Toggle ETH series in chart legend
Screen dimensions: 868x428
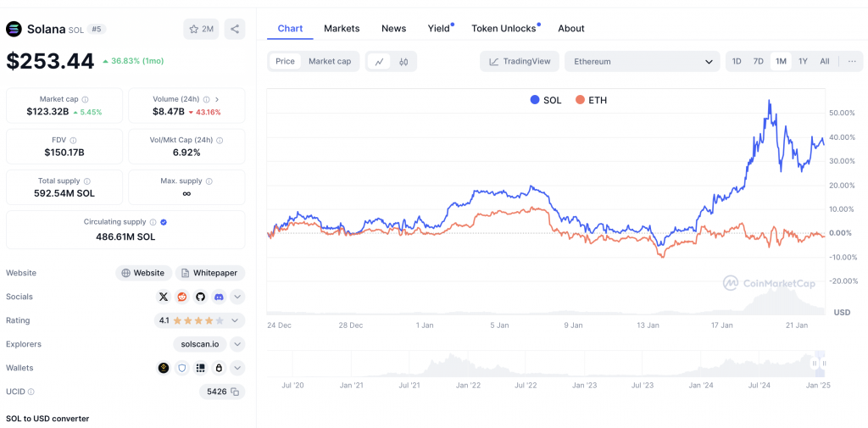coord(591,100)
